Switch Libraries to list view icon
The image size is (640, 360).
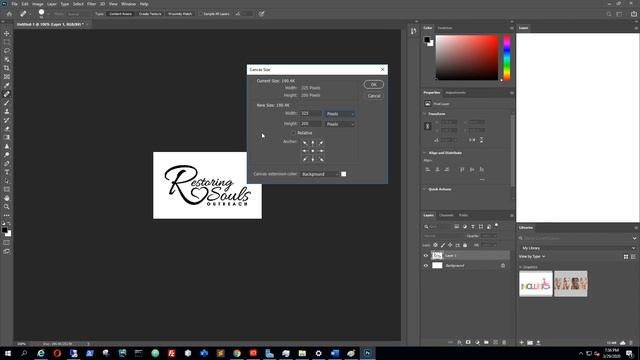[x=633, y=256]
